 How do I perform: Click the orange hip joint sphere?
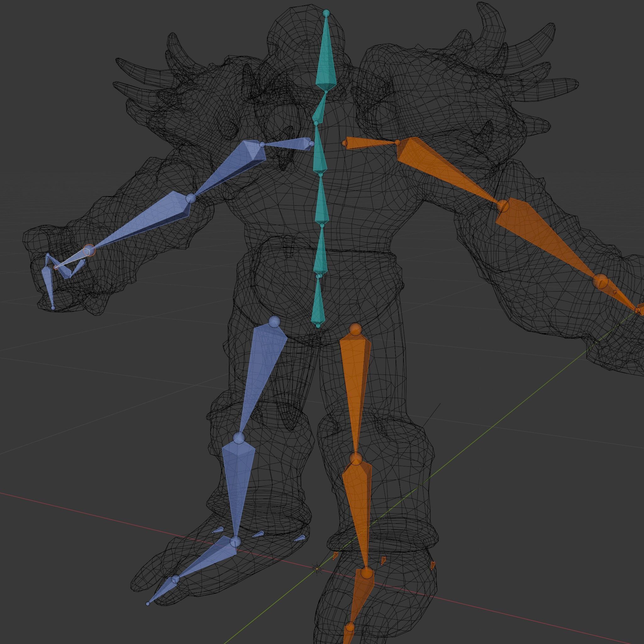click(355, 330)
